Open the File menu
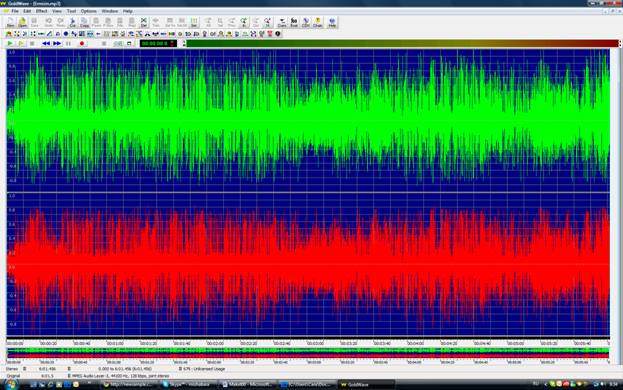This screenshot has width=623, height=390. coord(15,11)
